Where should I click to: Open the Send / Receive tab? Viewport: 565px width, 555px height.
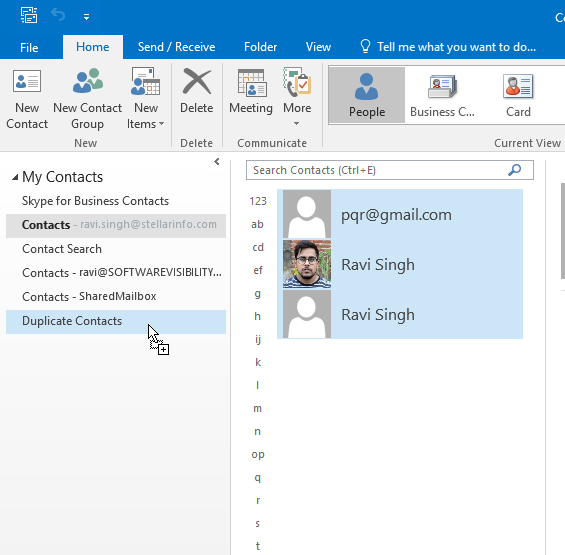tap(176, 47)
